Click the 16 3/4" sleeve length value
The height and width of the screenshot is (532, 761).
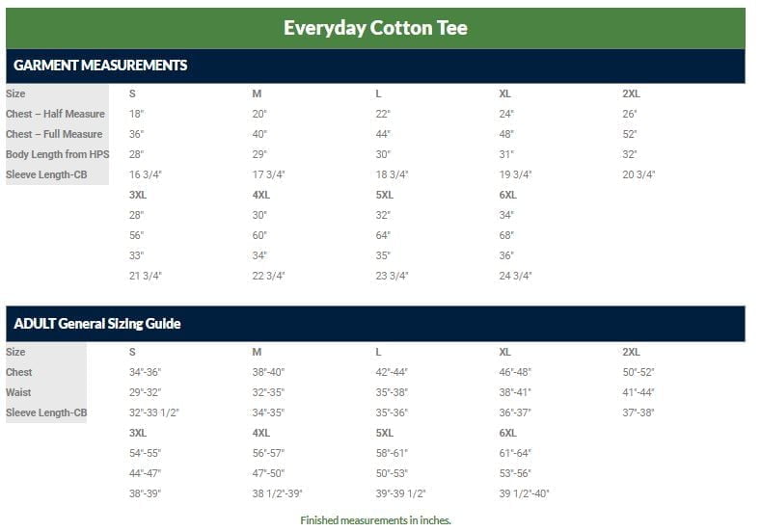click(146, 174)
